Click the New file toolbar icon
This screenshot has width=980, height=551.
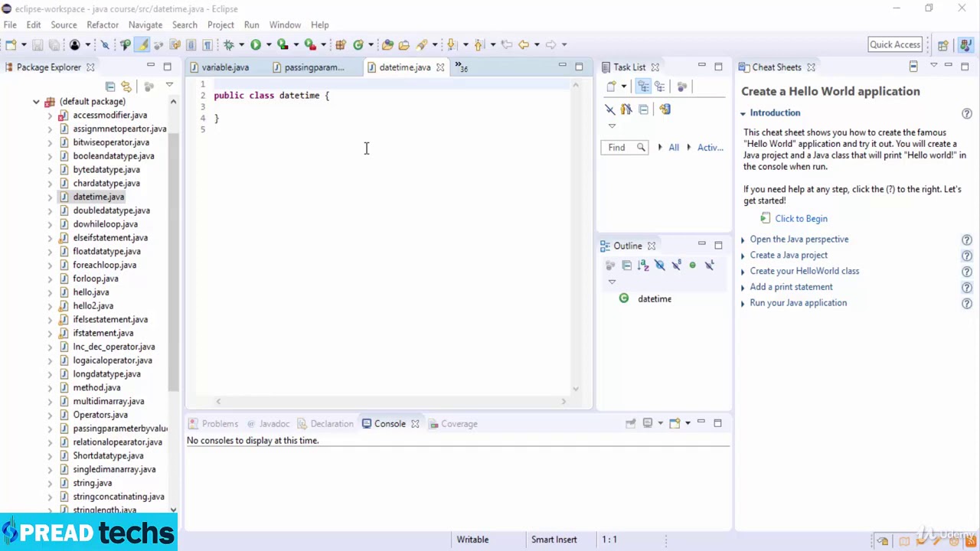point(11,44)
